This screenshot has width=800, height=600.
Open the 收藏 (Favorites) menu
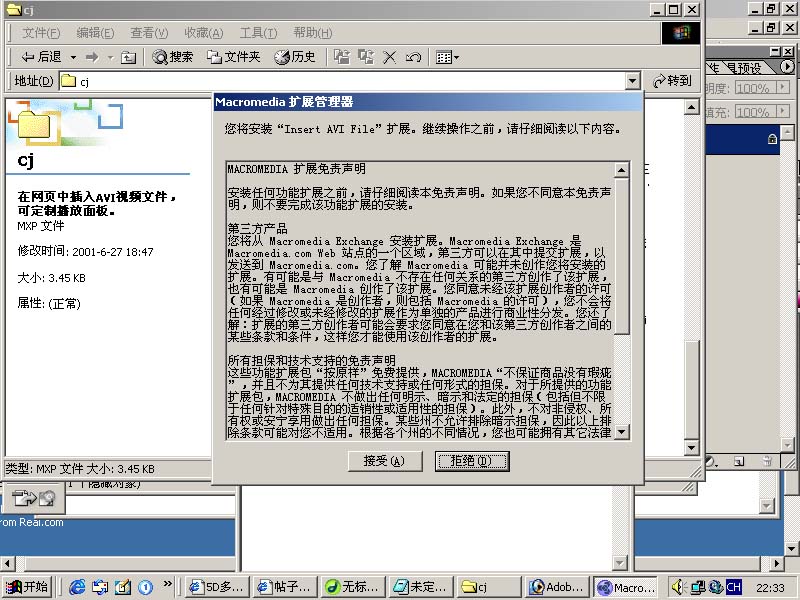(204, 33)
